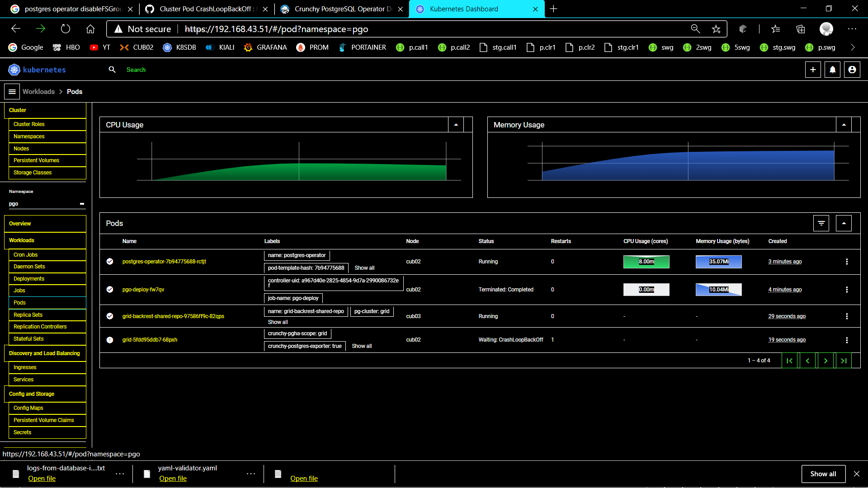Go to the last page using the pagination arrow
The width and height of the screenshot is (868, 488).
click(844, 360)
